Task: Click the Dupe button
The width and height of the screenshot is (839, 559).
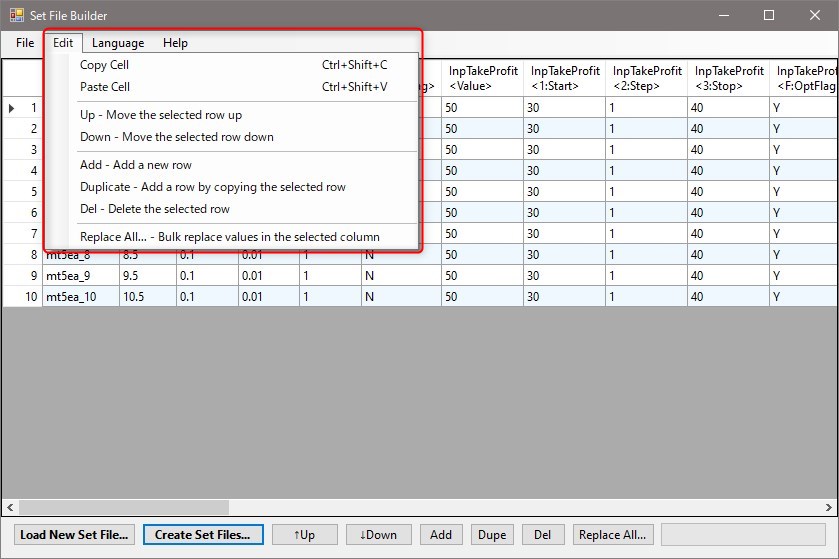Action: pos(492,534)
